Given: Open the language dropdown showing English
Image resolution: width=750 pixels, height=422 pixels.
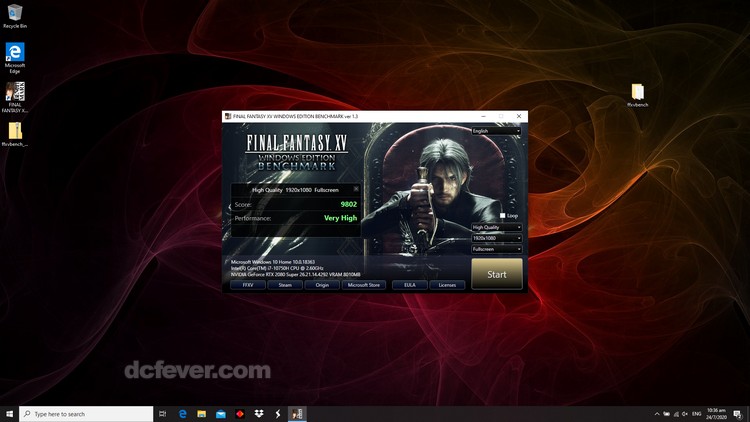Looking at the screenshot, I should (496, 131).
